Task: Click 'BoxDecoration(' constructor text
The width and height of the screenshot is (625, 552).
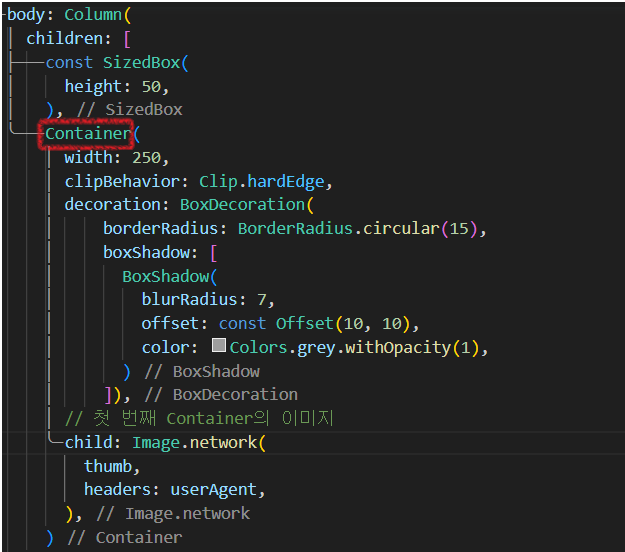Action: [247, 205]
